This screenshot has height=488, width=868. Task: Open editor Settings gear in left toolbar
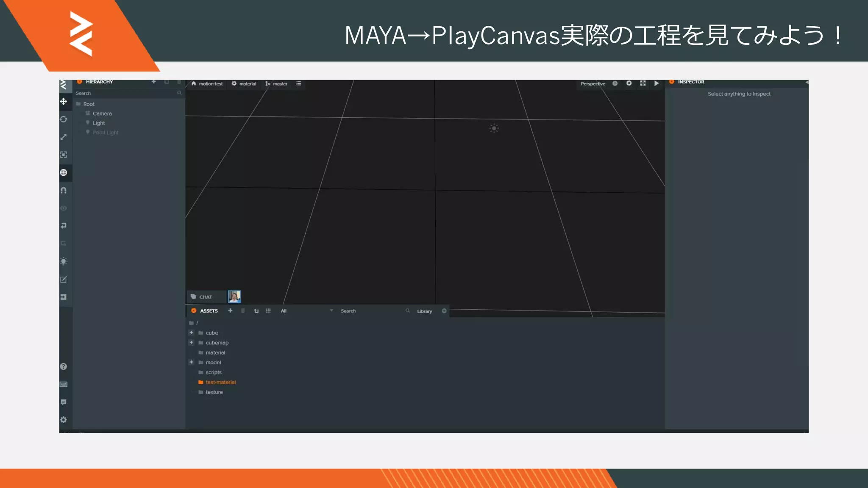(x=64, y=420)
